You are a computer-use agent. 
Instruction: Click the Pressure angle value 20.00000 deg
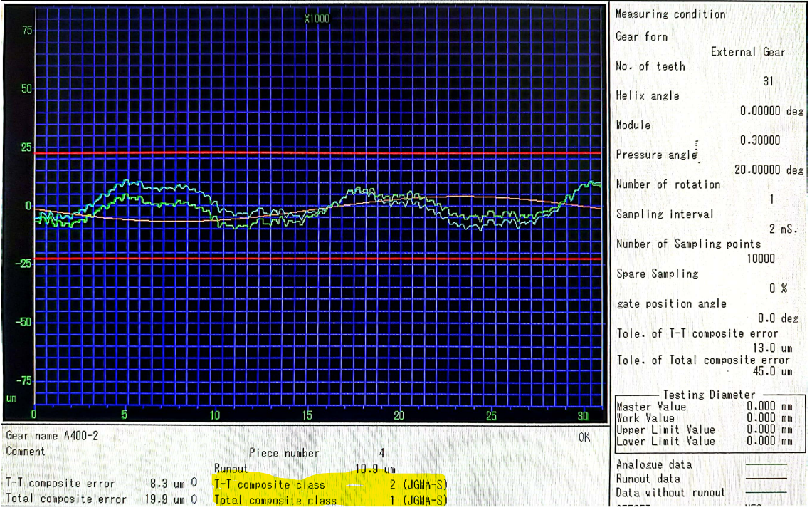[769, 170]
